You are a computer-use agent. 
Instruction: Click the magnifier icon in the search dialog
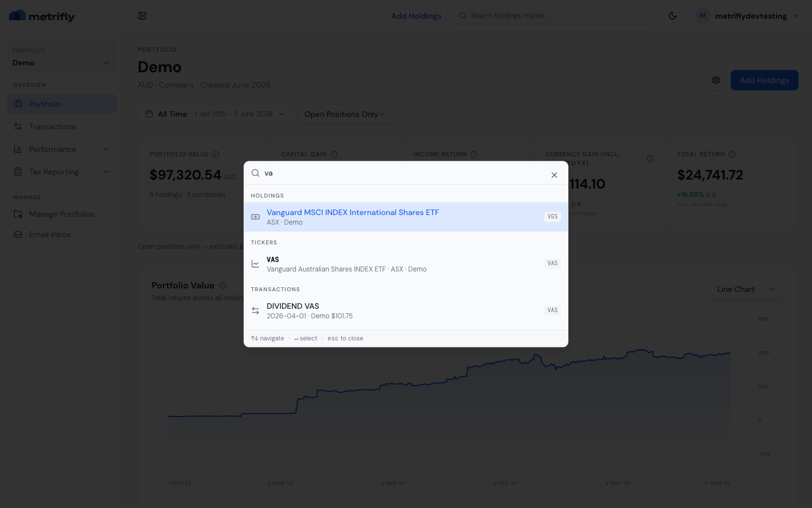(x=255, y=173)
